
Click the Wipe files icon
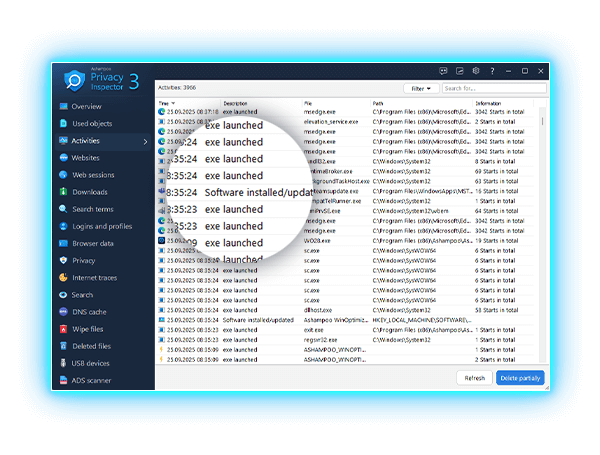tap(63, 329)
